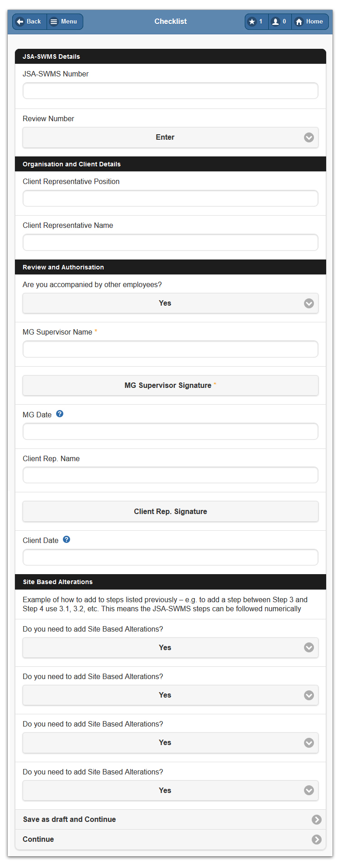The height and width of the screenshot is (868, 342).
Task: Open the Review Number dropdown
Action: (171, 137)
